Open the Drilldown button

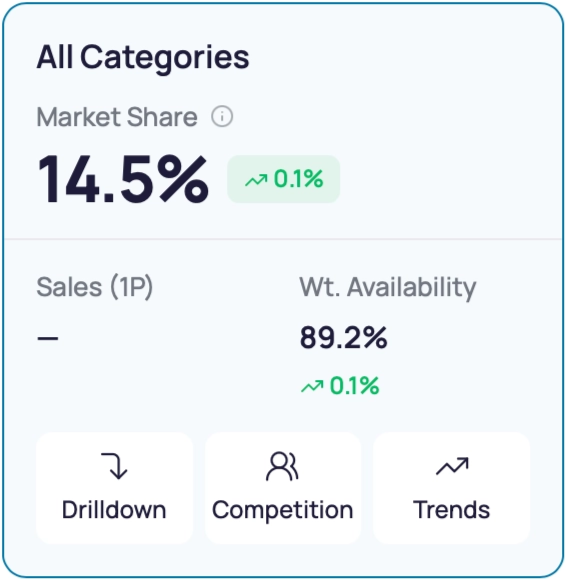tap(114, 488)
